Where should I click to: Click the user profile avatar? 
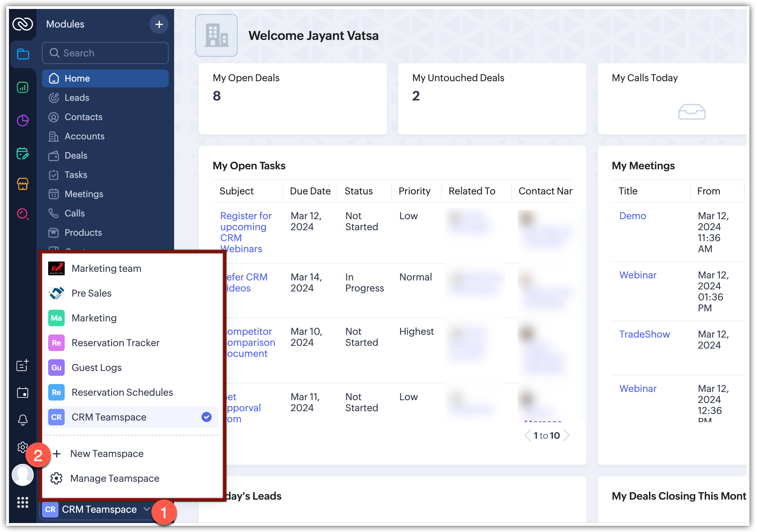tap(23, 475)
